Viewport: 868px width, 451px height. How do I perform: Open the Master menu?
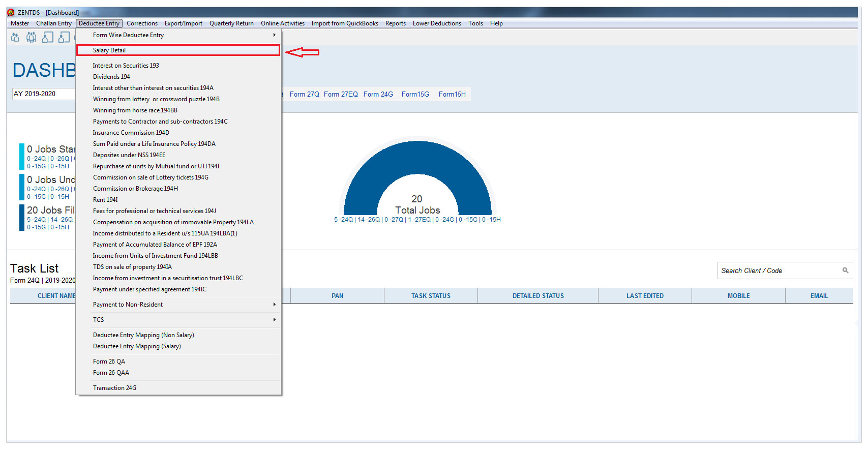(20, 23)
